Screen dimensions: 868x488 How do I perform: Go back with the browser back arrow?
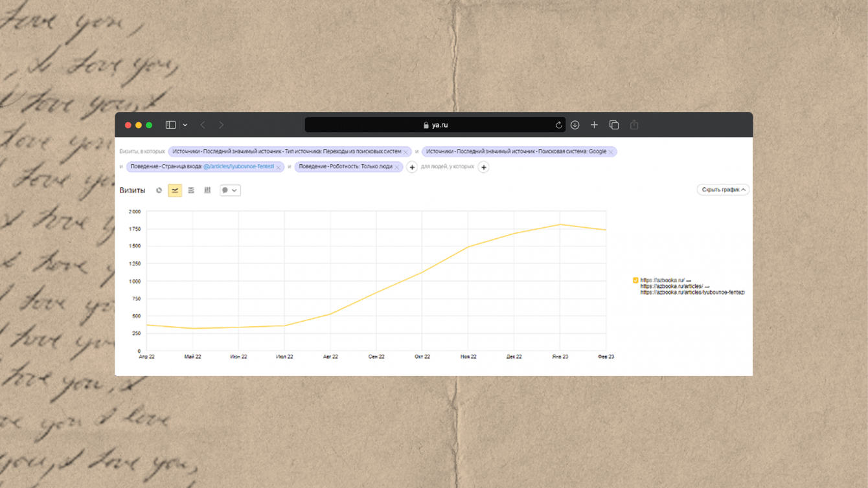203,125
